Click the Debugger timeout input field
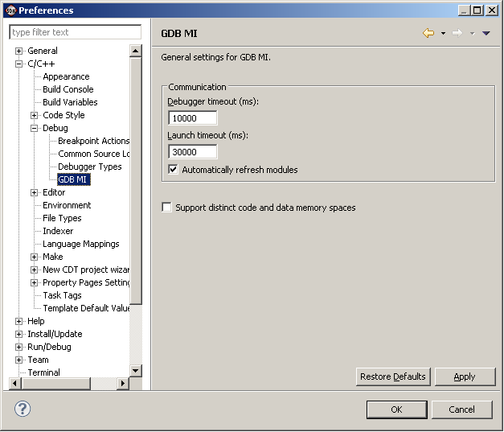 click(x=193, y=118)
